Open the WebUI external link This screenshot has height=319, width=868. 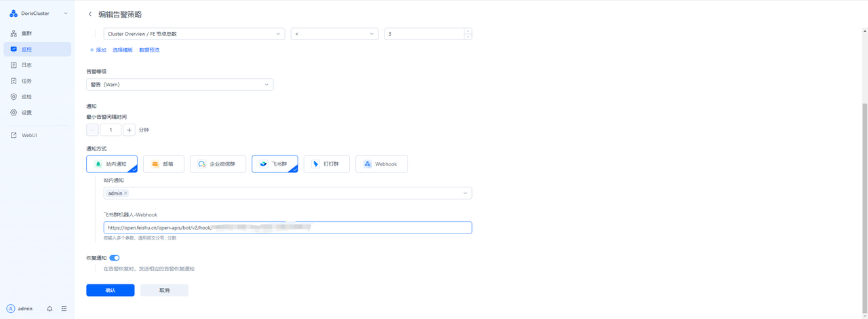[29, 136]
